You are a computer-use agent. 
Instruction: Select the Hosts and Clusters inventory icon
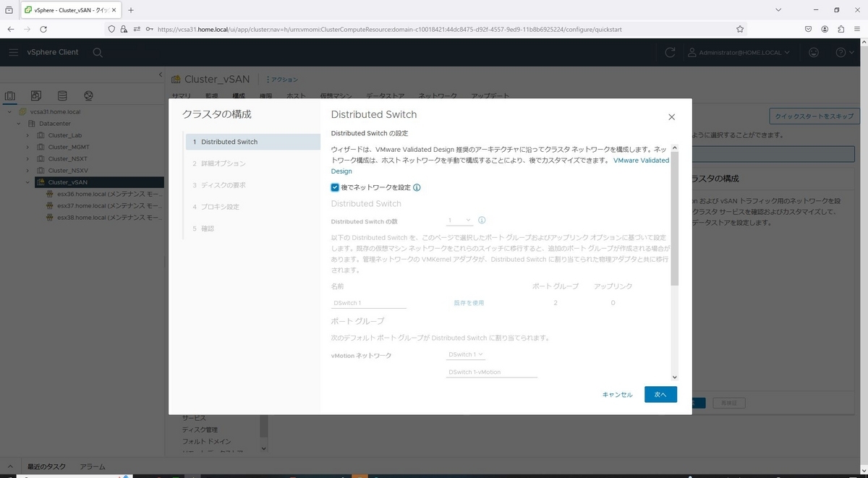[x=10, y=96]
